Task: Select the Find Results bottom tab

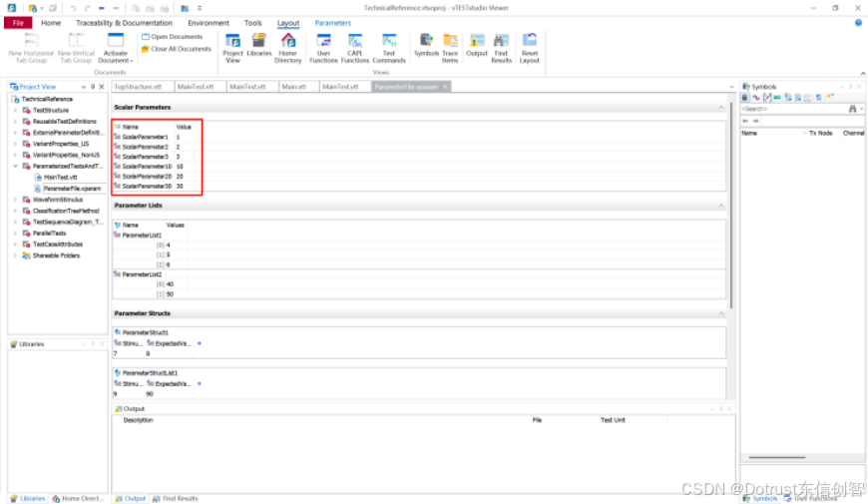Action: (175, 498)
